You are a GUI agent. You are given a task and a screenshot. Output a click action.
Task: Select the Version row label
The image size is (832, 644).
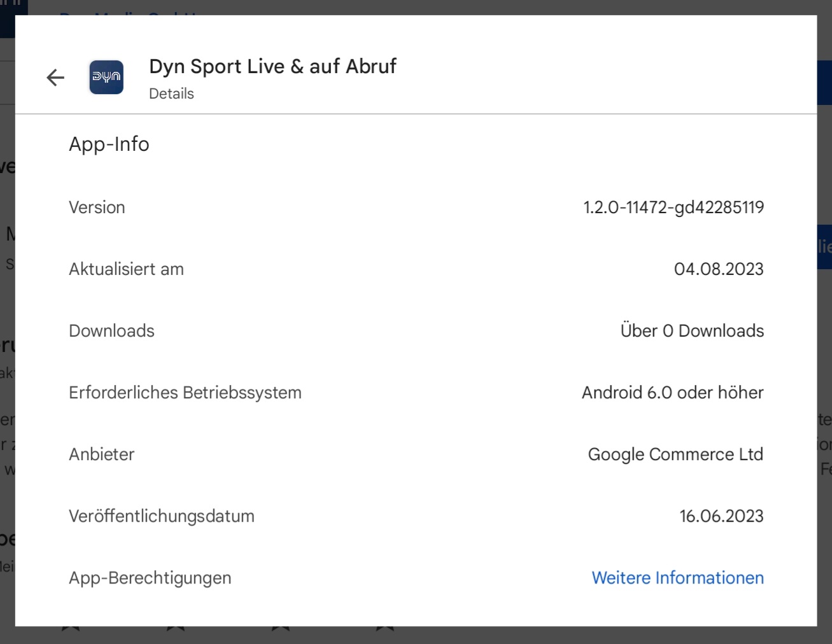(x=97, y=207)
